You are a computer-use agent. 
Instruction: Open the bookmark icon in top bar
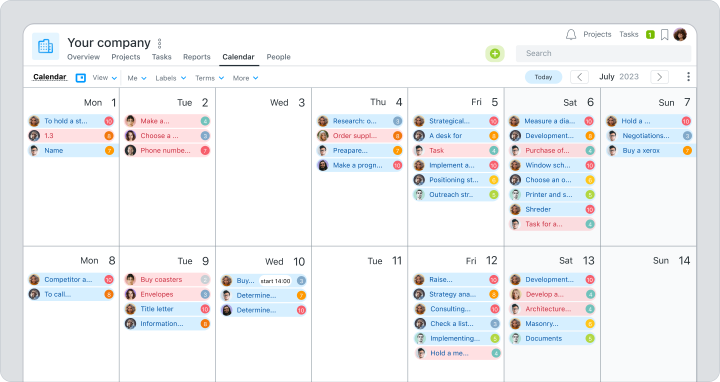pyautogui.click(x=664, y=34)
